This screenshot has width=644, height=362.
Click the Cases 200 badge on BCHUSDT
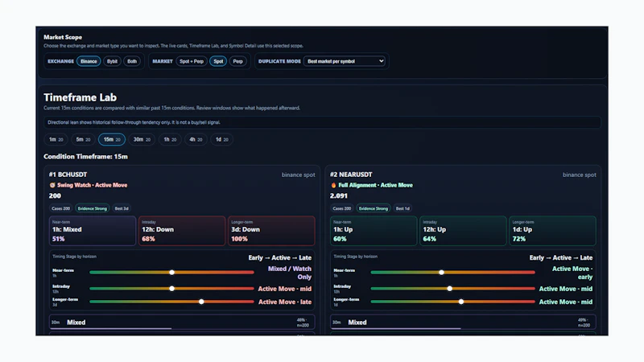(61, 208)
